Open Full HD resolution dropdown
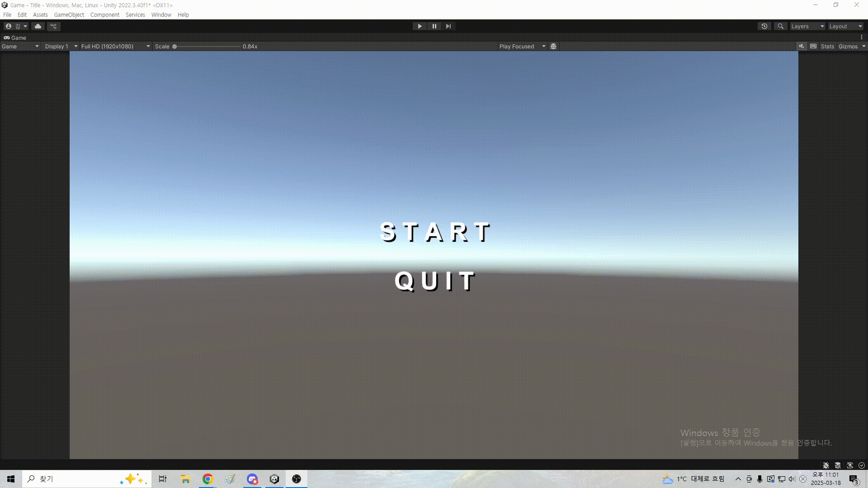Screen dimensions: 868x488 (x=115, y=46)
